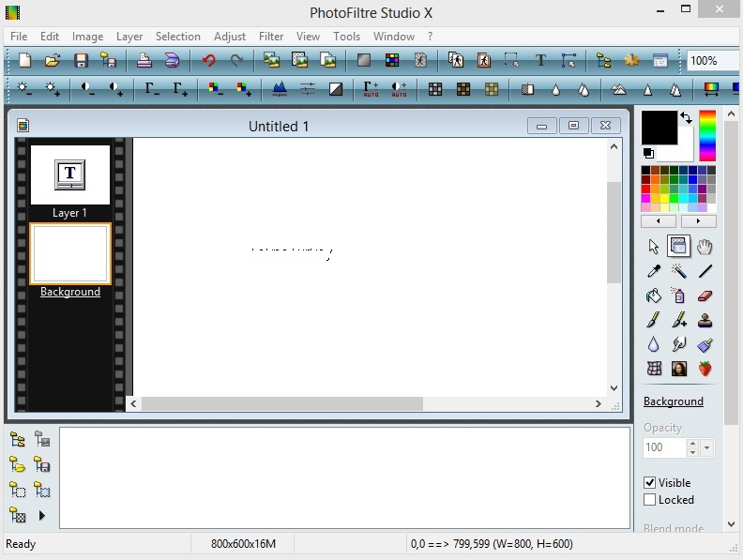The image size is (743, 560).
Task: Open the Opacity value dropdown arrow
Action: (x=707, y=448)
